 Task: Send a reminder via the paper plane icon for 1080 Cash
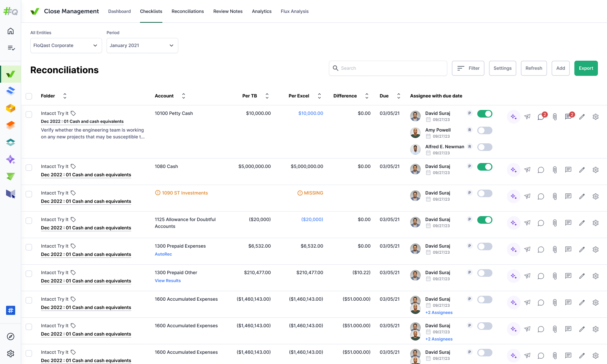tap(527, 169)
